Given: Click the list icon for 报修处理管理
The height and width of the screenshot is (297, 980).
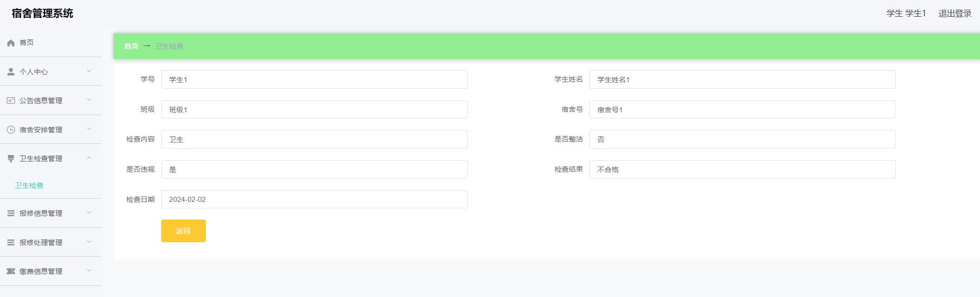Looking at the screenshot, I should pyautogui.click(x=11, y=243).
